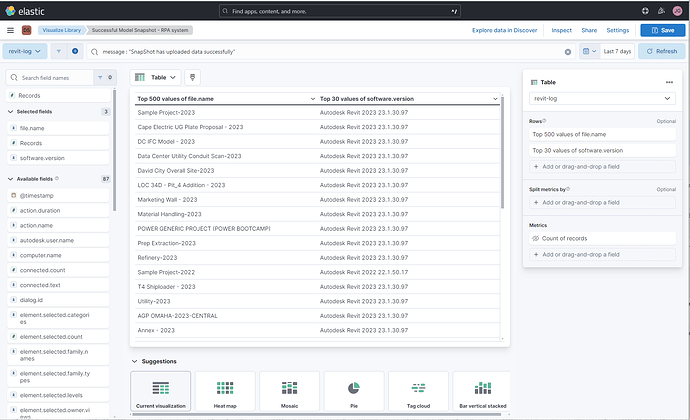Click Successful Model Snapshot breadcrumb
This screenshot has height=420, width=690.
[x=140, y=30]
